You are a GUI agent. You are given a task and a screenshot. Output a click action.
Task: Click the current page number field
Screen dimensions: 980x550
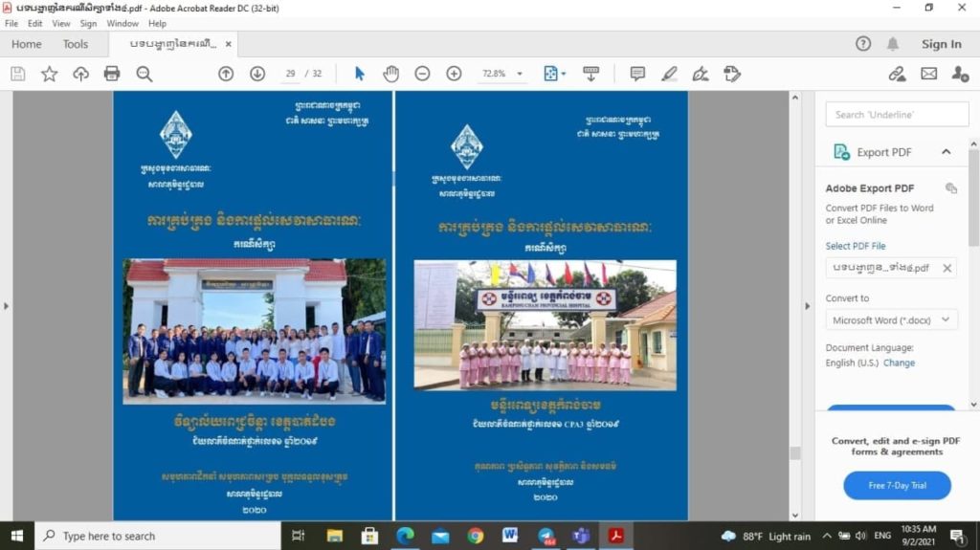(x=290, y=74)
